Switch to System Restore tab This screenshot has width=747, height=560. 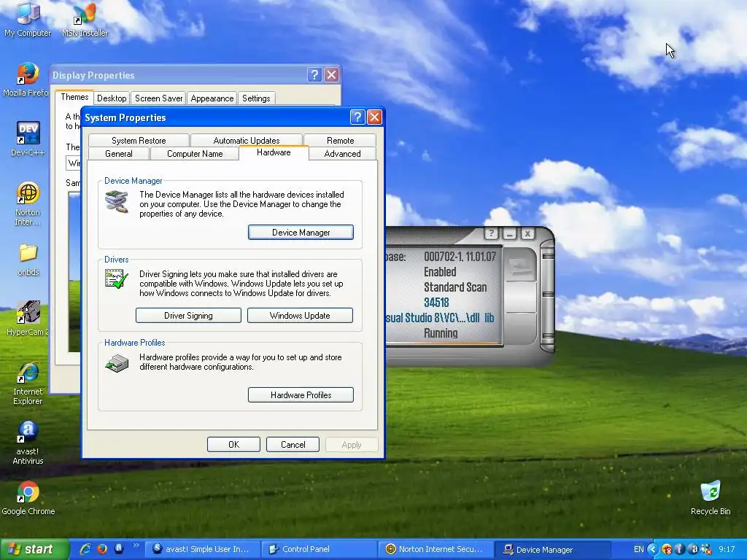139,141
